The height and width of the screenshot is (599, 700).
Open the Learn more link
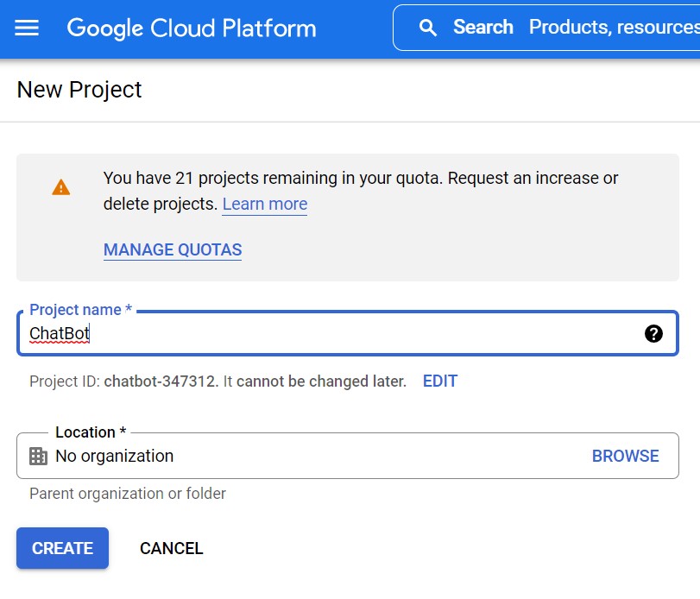coord(265,204)
